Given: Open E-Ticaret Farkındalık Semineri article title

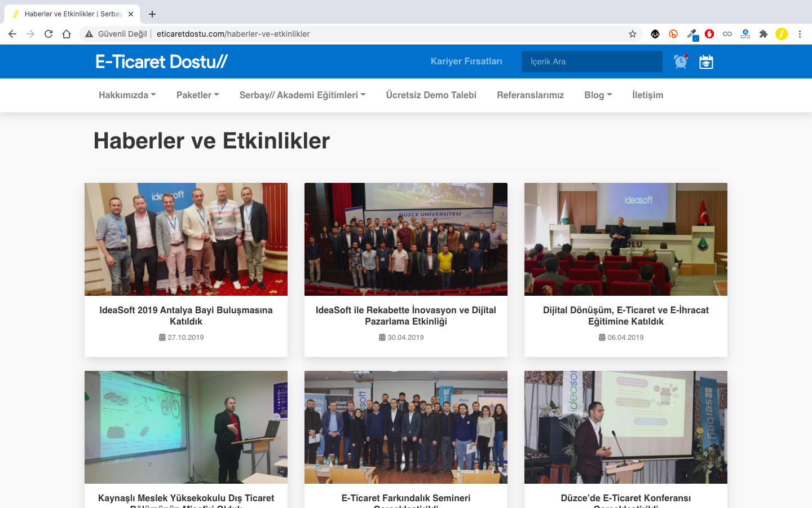Looking at the screenshot, I should 406,501.
